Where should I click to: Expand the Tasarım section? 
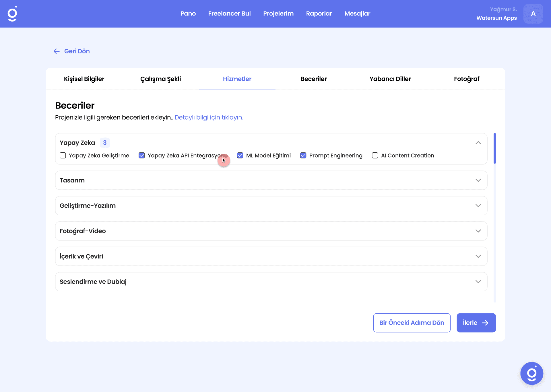pos(478,180)
